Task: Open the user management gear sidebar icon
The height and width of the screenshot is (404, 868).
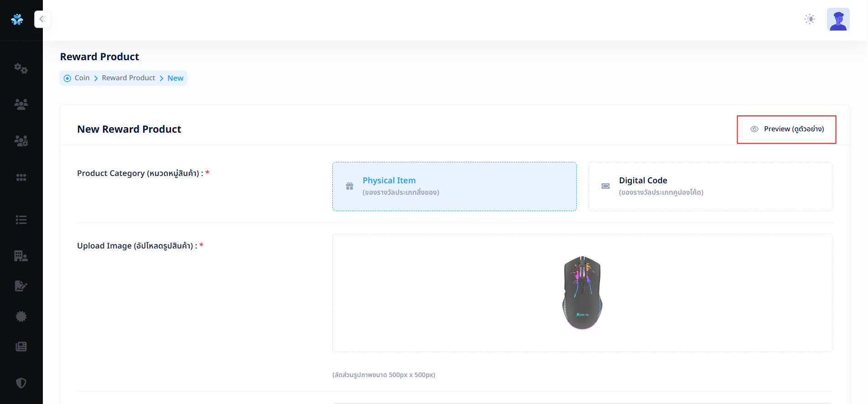Action: click(x=21, y=141)
